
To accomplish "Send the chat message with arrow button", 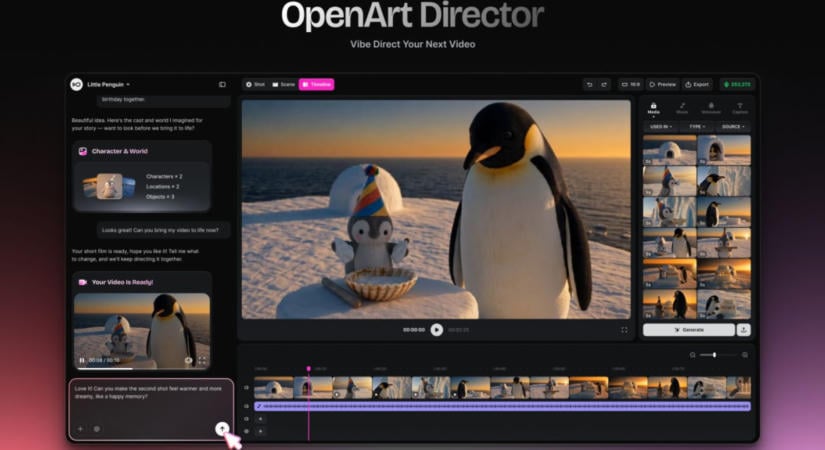I will (222, 428).
